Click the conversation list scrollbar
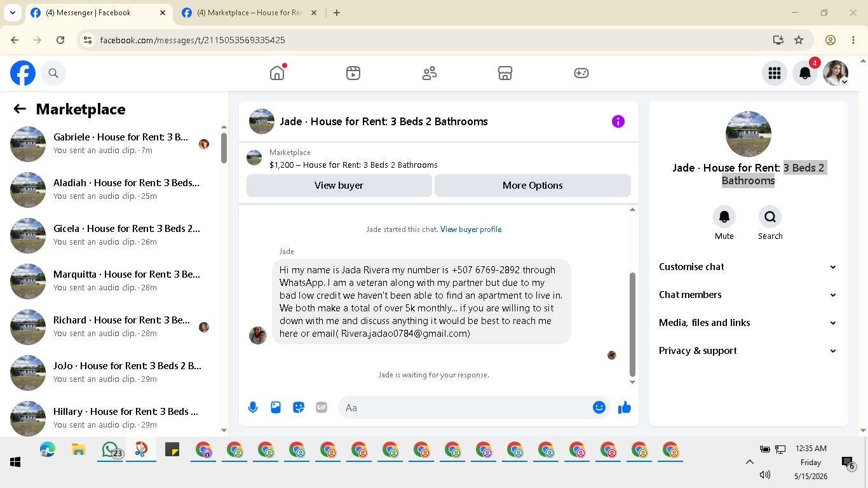The width and height of the screenshot is (868, 488). coord(224,147)
